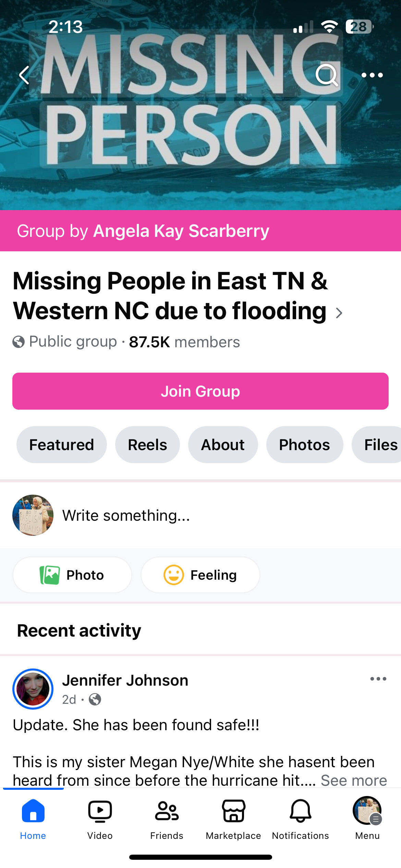Open group search magnifier icon
The image size is (401, 868).
(327, 75)
